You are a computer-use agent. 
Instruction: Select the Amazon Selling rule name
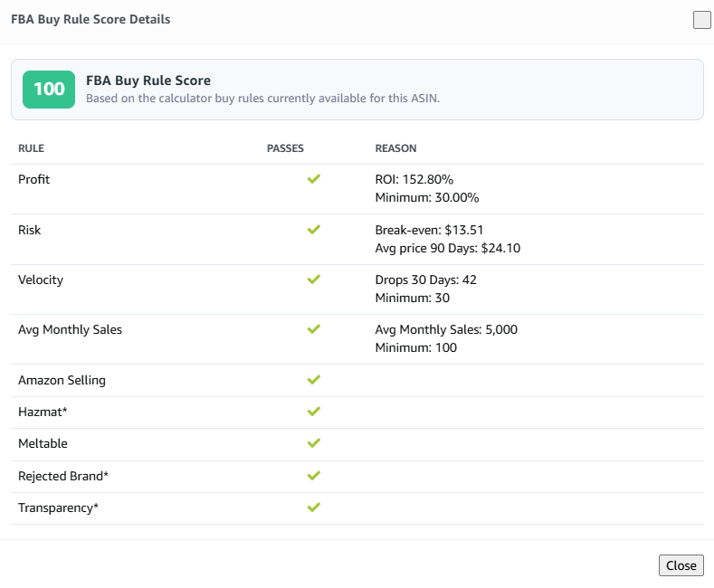[62, 380]
